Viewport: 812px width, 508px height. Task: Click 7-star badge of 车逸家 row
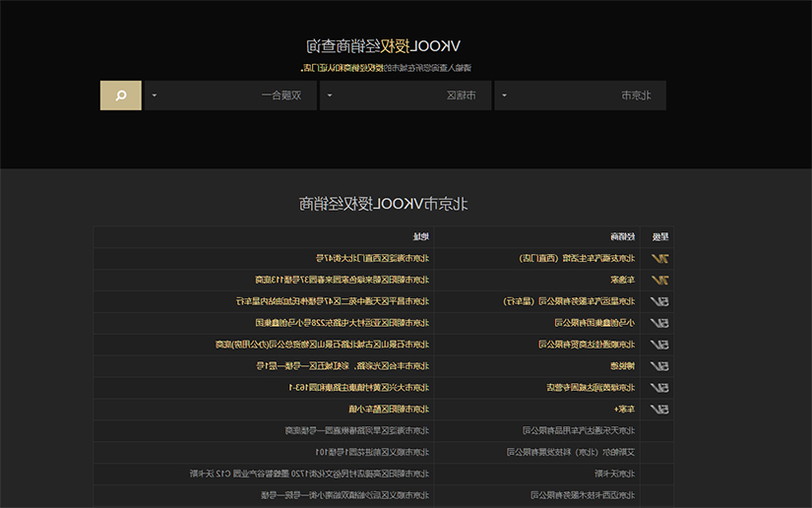[x=659, y=280]
